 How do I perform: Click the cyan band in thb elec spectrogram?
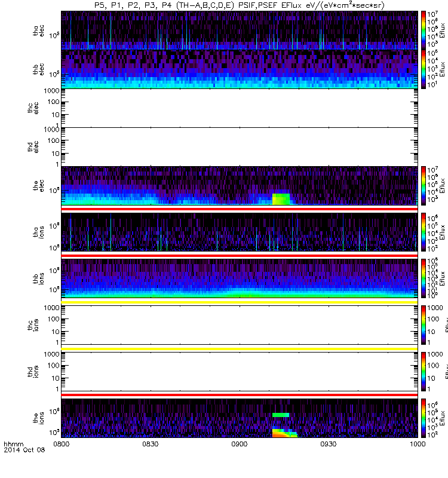click(x=240, y=83)
